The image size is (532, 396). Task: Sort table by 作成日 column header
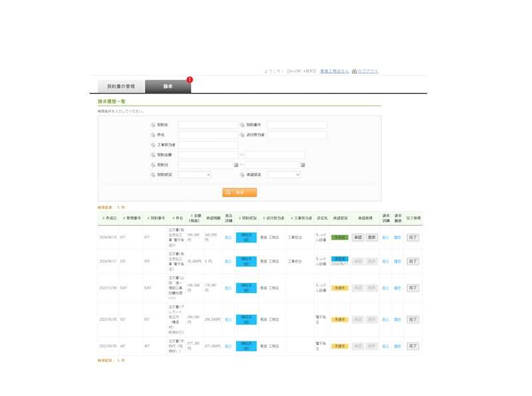[x=110, y=218]
